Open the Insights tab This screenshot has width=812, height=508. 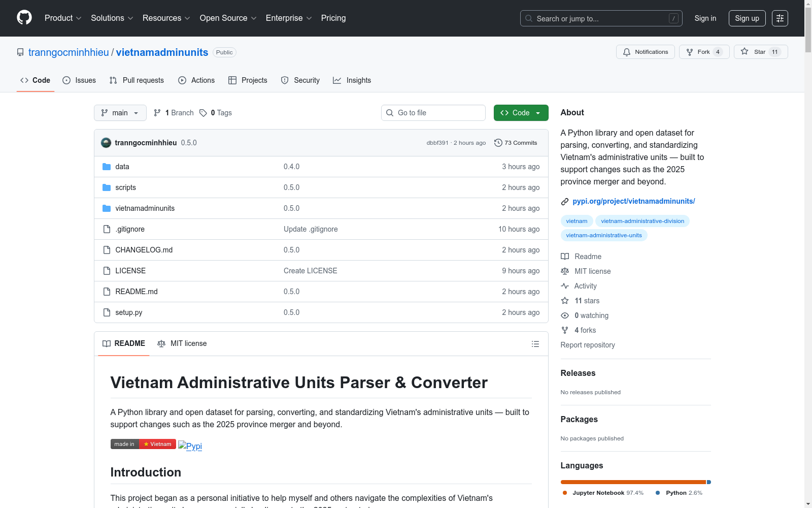coord(352,80)
